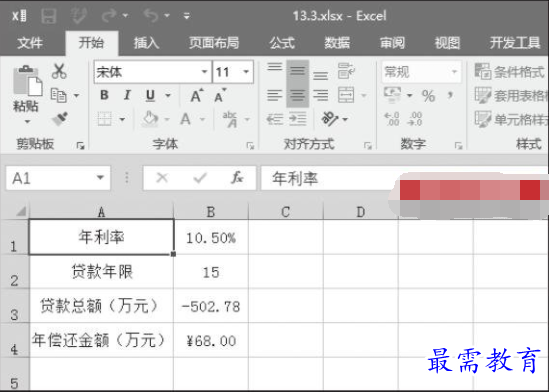
Task: Click the 粘贴 paste label button
Action: point(26,106)
